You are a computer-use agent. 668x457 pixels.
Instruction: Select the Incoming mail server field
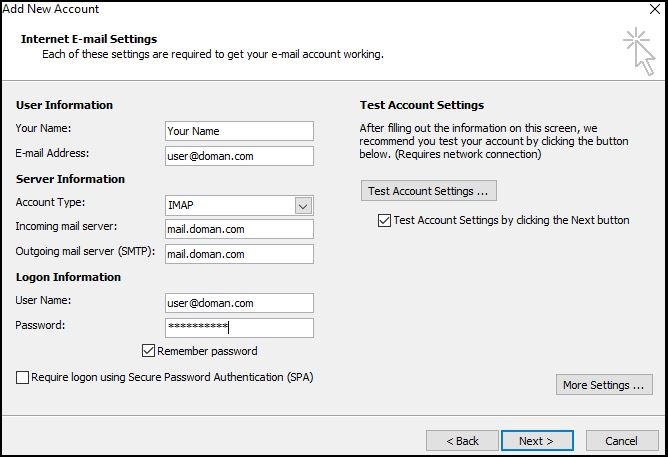(x=239, y=229)
